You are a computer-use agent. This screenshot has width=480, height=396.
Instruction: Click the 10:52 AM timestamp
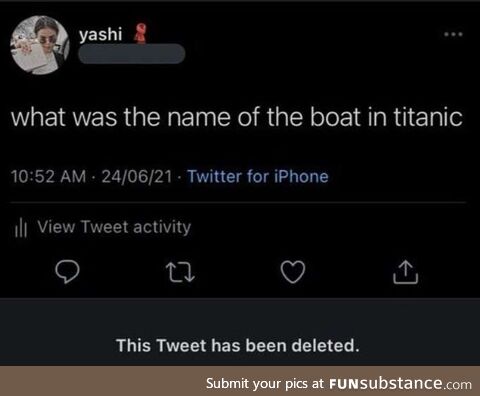pos(49,176)
